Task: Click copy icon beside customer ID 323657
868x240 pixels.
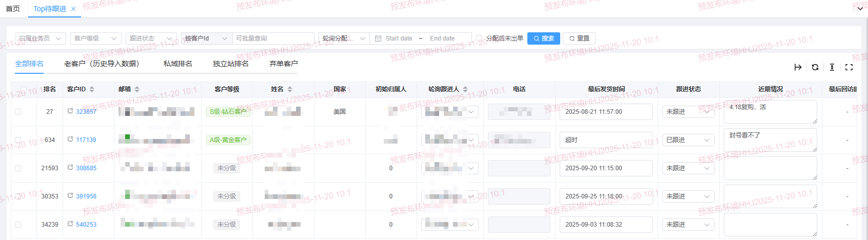Action: coord(70,111)
